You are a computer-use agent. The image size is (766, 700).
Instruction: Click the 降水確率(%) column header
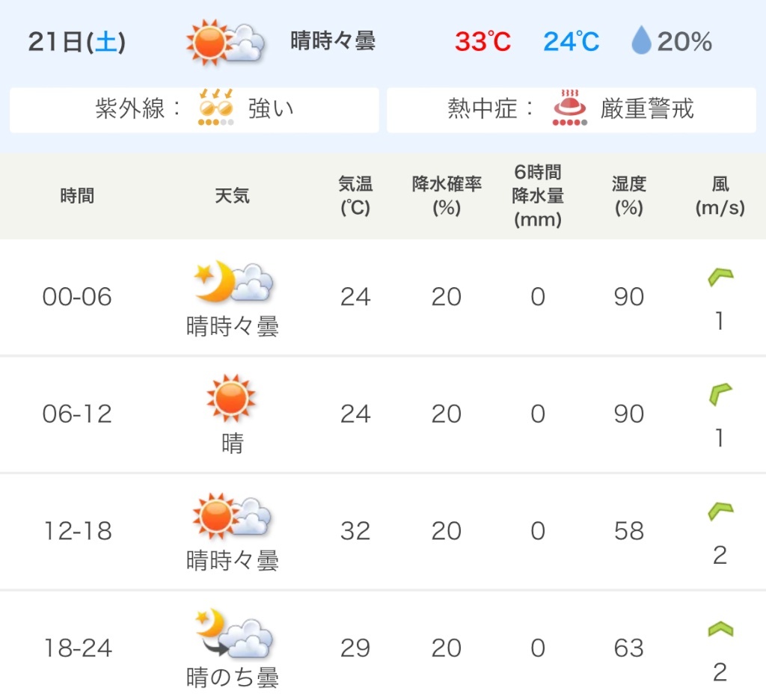pyautogui.click(x=447, y=196)
